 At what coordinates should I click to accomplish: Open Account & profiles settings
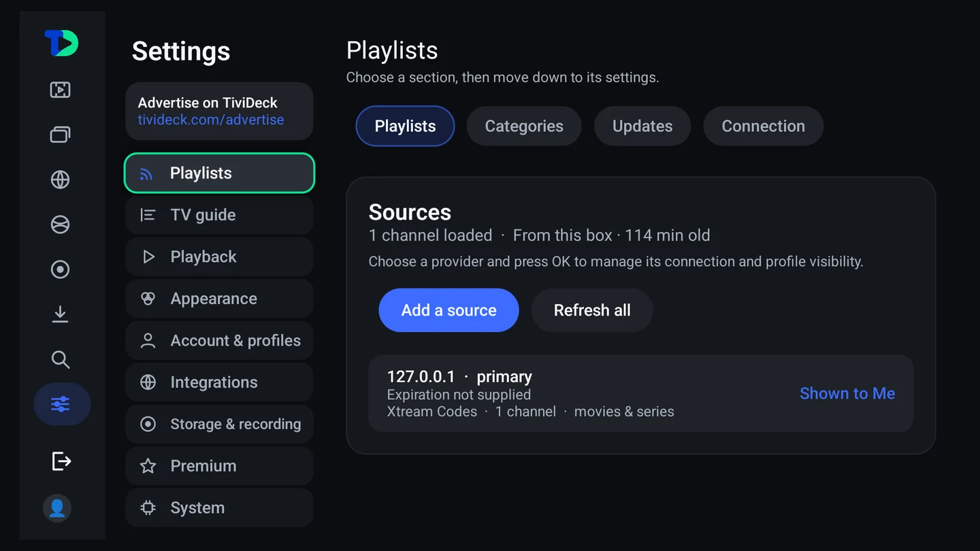pos(219,341)
